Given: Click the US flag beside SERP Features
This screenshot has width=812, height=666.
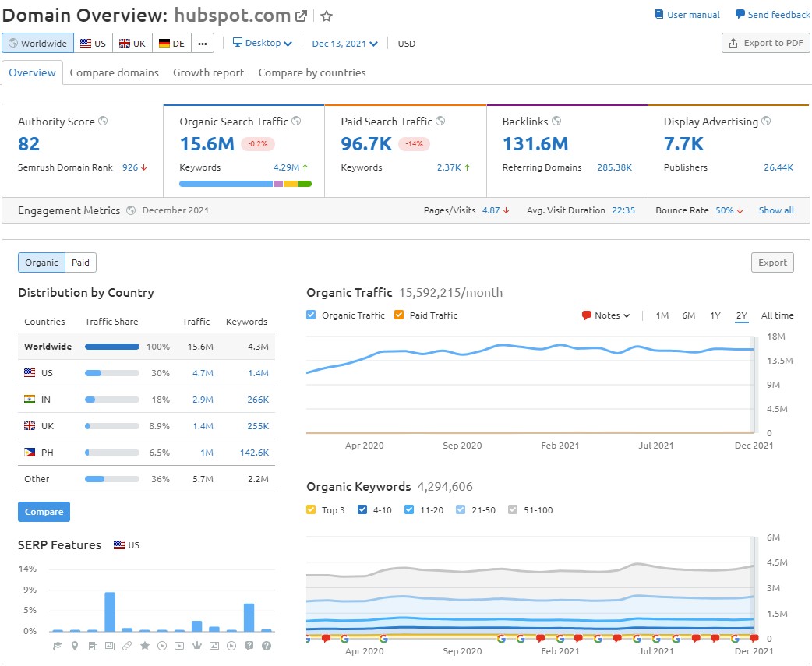Looking at the screenshot, I should tap(119, 544).
